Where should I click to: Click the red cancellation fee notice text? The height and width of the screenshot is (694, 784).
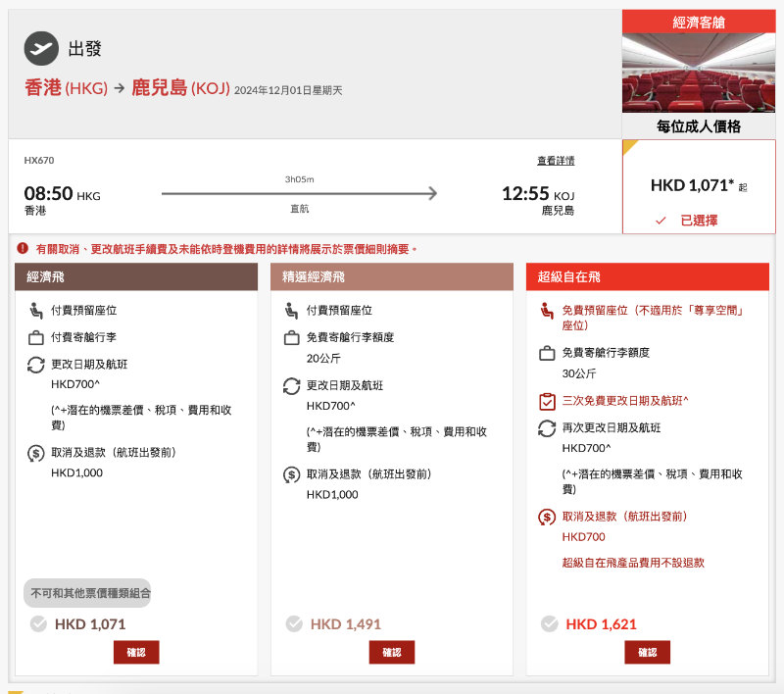tap(226, 249)
